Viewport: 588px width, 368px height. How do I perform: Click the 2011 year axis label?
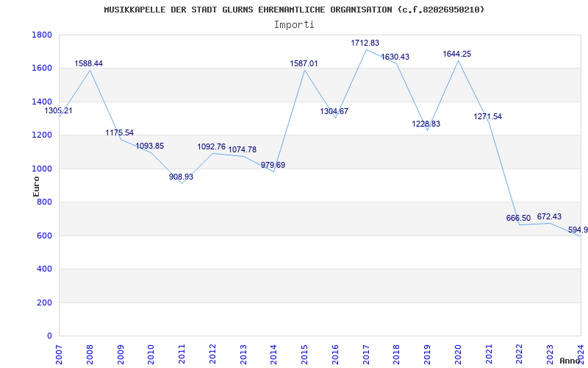click(x=182, y=353)
